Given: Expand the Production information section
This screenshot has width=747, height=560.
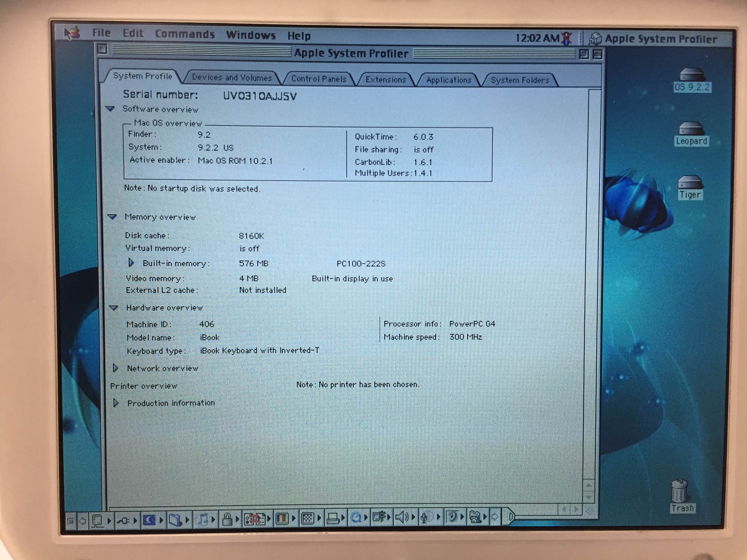Looking at the screenshot, I should point(116,403).
